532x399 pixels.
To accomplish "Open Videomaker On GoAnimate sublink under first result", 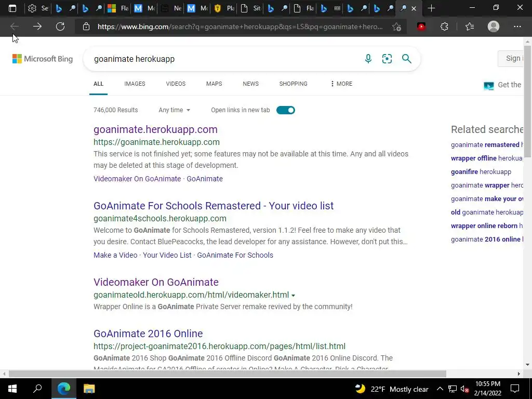I will (137, 179).
